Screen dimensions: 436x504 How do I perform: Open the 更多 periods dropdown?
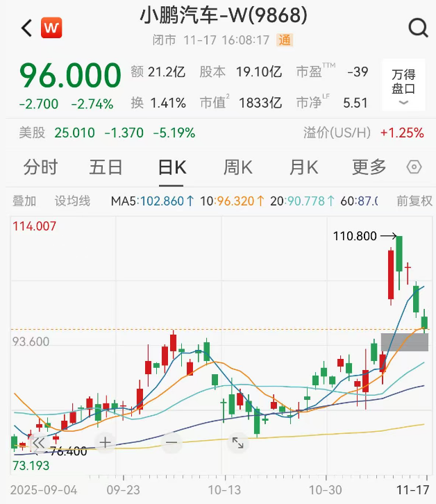click(x=369, y=167)
